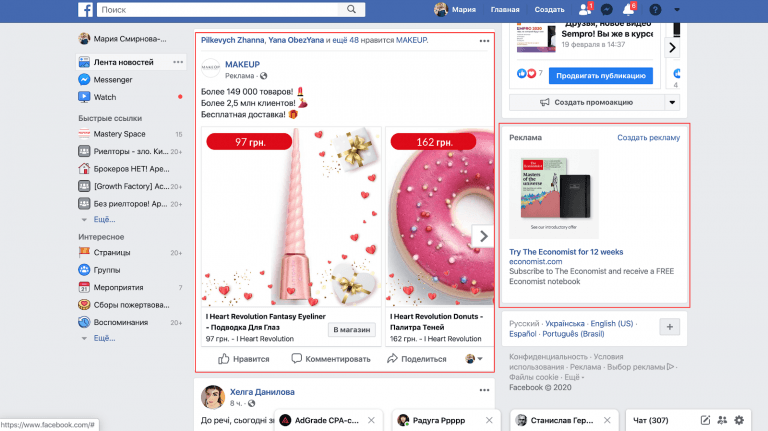Close the AdGrade CPA chat tab
Screen dimensions: 768x431
pyautogui.click(x=371, y=420)
